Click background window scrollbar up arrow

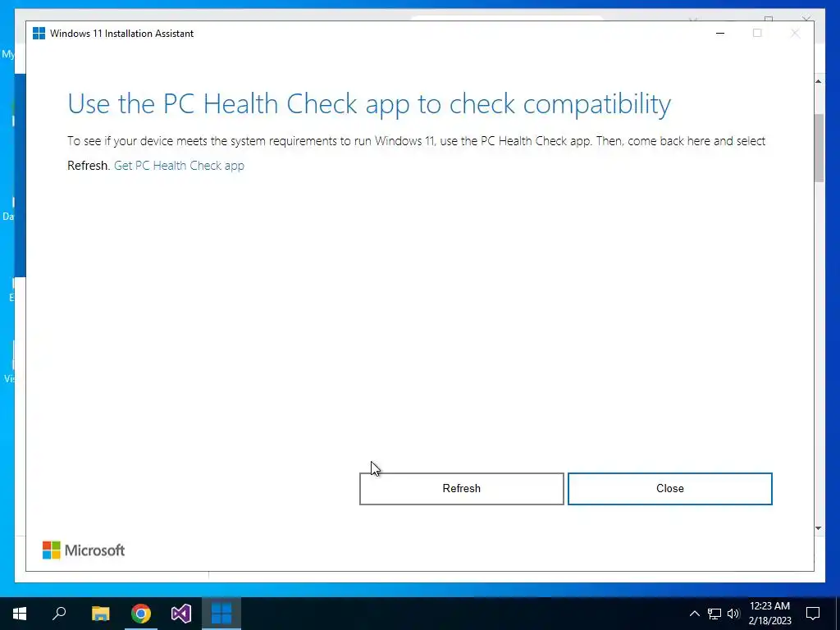[x=818, y=81]
